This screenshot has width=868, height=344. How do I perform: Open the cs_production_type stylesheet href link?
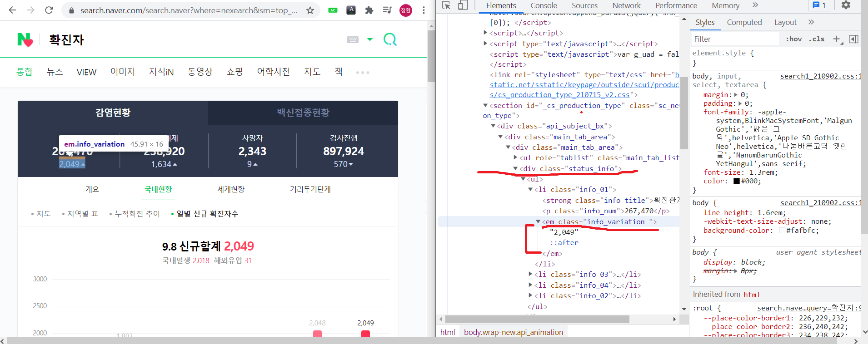pyautogui.click(x=584, y=84)
